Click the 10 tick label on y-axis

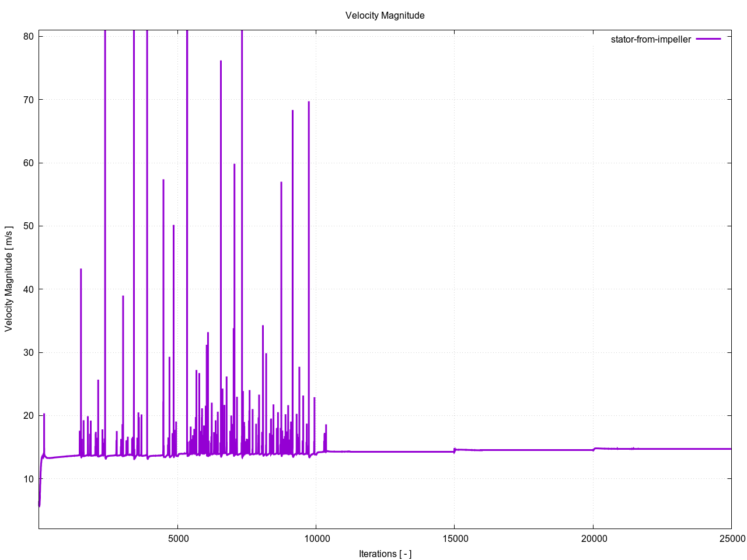pyautogui.click(x=29, y=479)
